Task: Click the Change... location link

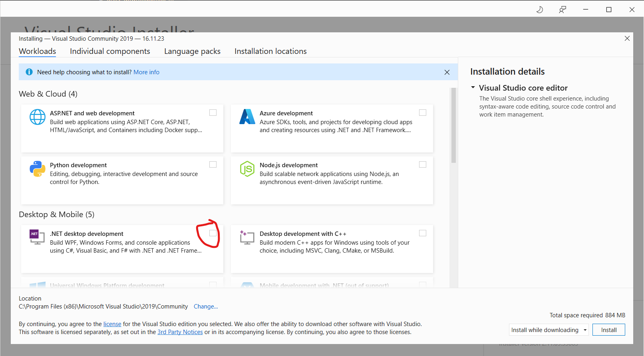Action: coord(206,307)
